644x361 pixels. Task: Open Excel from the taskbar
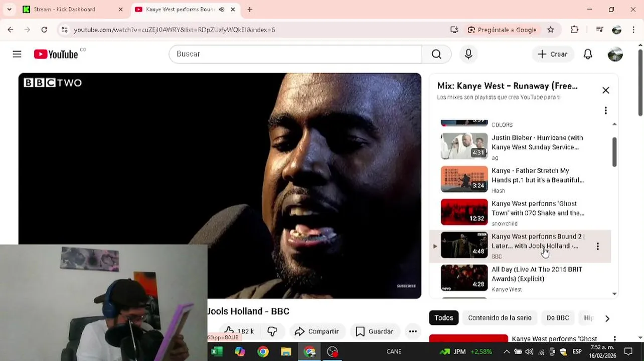pos(217,351)
